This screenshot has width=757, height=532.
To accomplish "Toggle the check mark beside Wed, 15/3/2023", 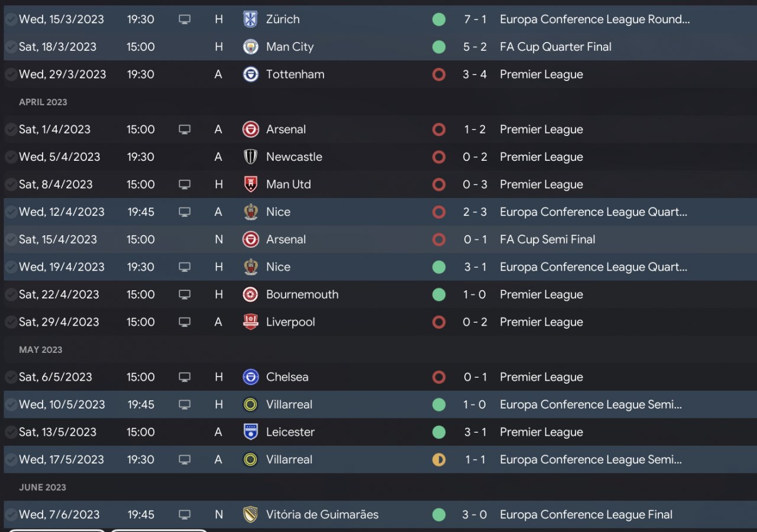I will click(x=11, y=20).
